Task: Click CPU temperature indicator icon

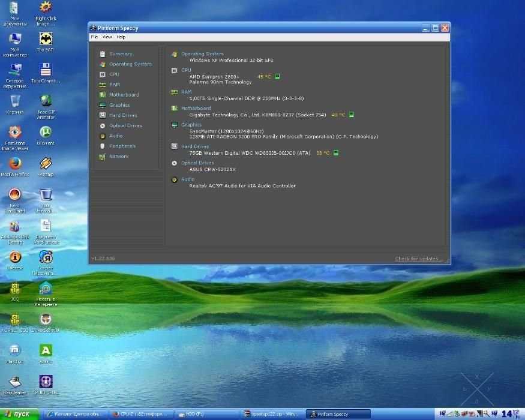Action: click(x=277, y=76)
